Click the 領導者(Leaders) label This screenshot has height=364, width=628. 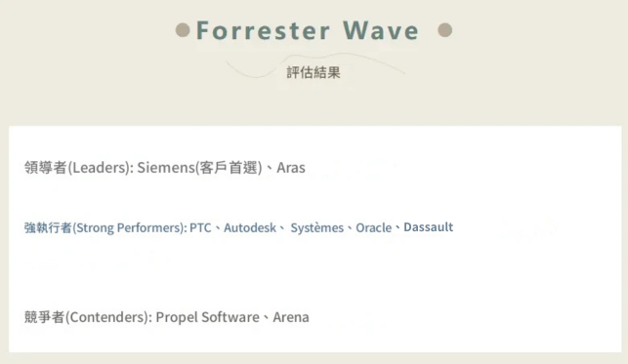click(x=79, y=168)
